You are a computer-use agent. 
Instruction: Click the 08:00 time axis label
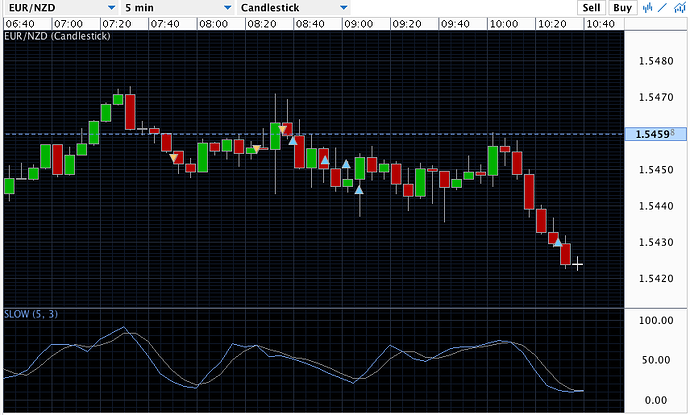coord(213,24)
